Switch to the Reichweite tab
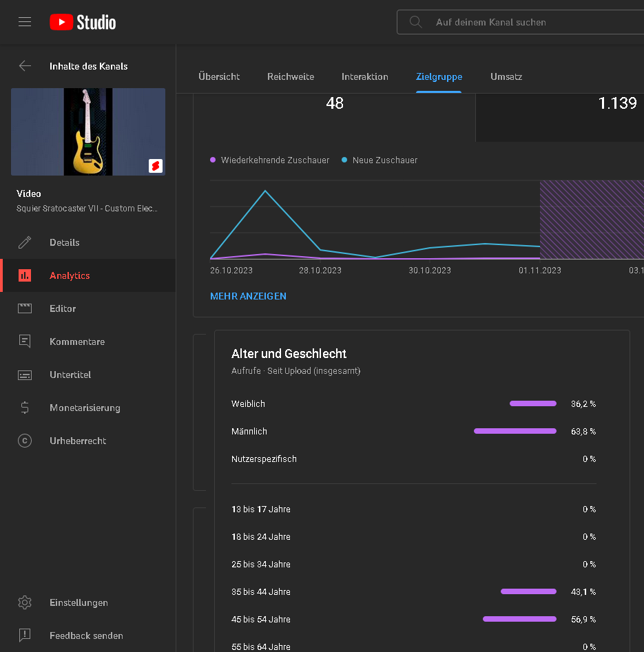 pyautogui.click(x=291, y=76)
